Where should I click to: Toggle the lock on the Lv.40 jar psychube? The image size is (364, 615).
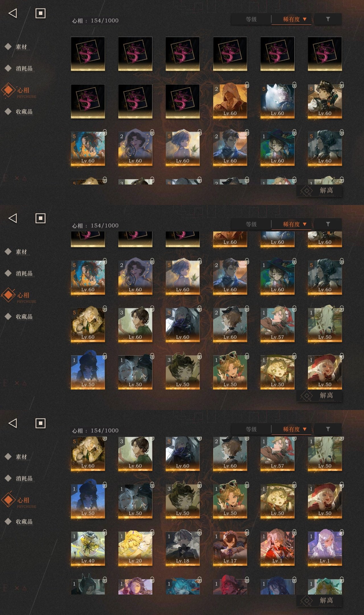105,532
